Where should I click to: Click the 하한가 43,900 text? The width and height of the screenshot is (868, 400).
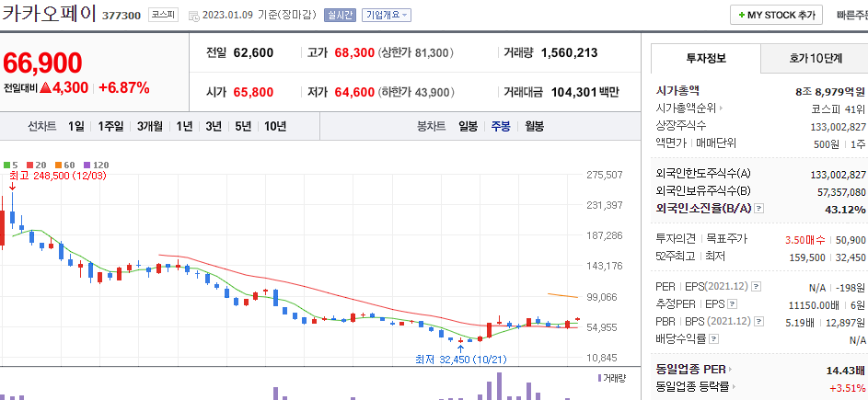point(416,92)
